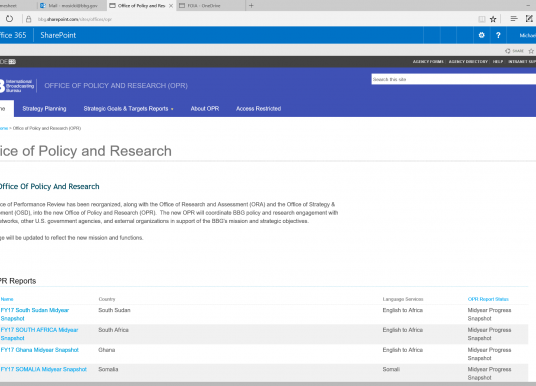
Task: Select the South Africa country cell
Action: click(x=113, y=330)
